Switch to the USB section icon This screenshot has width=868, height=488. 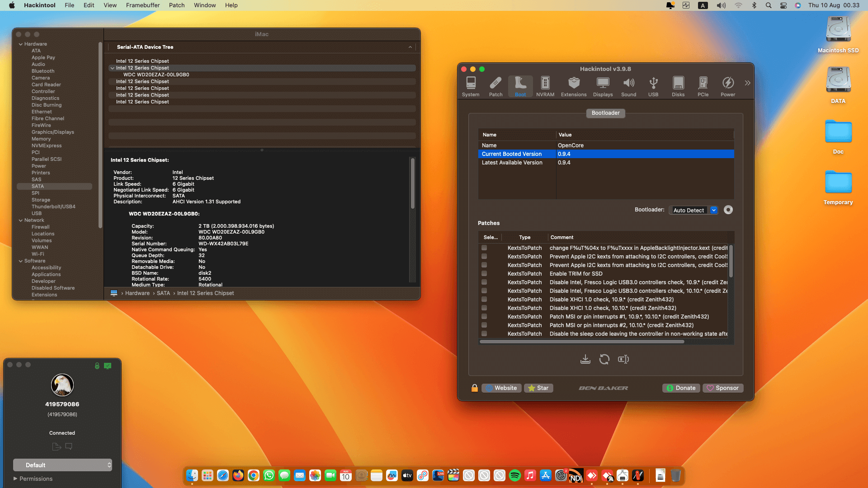pos(653,86)
